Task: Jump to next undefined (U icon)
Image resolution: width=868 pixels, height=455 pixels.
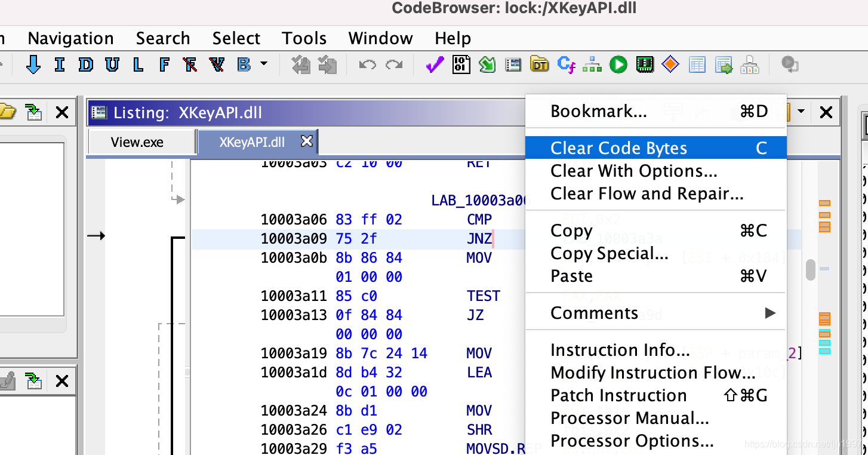Action: tap(112, 64)
